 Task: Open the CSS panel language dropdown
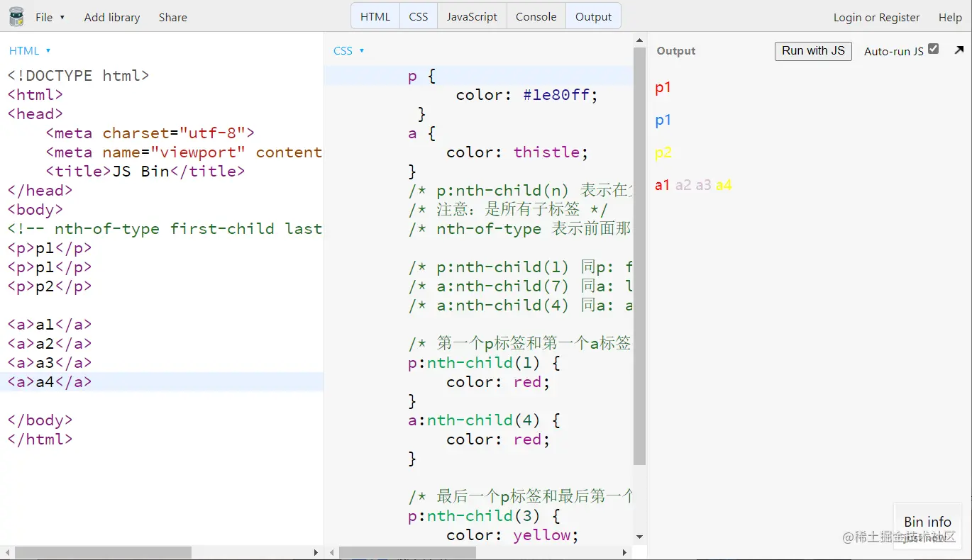pos(348,50)
